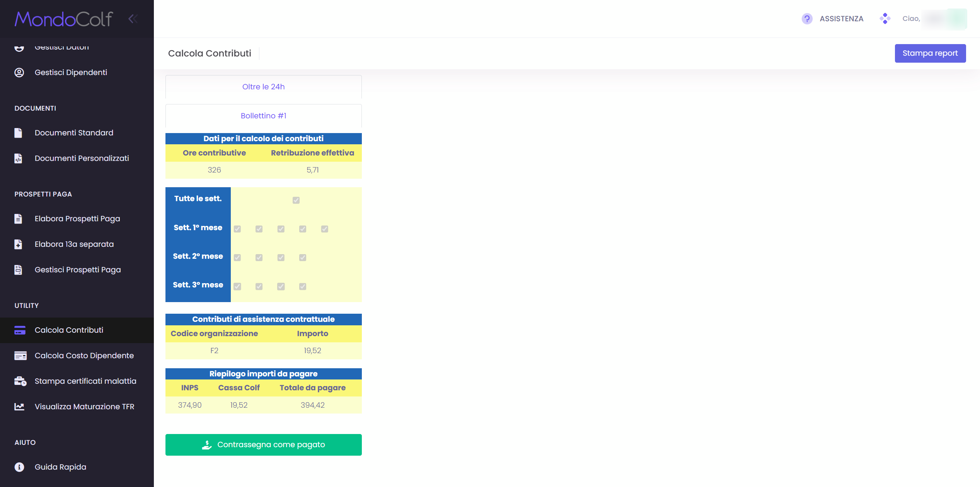
Task: Click the Visualizza Maturazione TFR chart icon
Action: coord(19,407)
